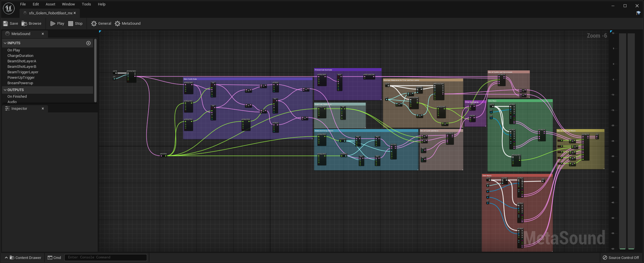Viewport: 644px width, 263px height.
Task: Select the Main Synth Body comment header
Action: [x=248, y=79]
